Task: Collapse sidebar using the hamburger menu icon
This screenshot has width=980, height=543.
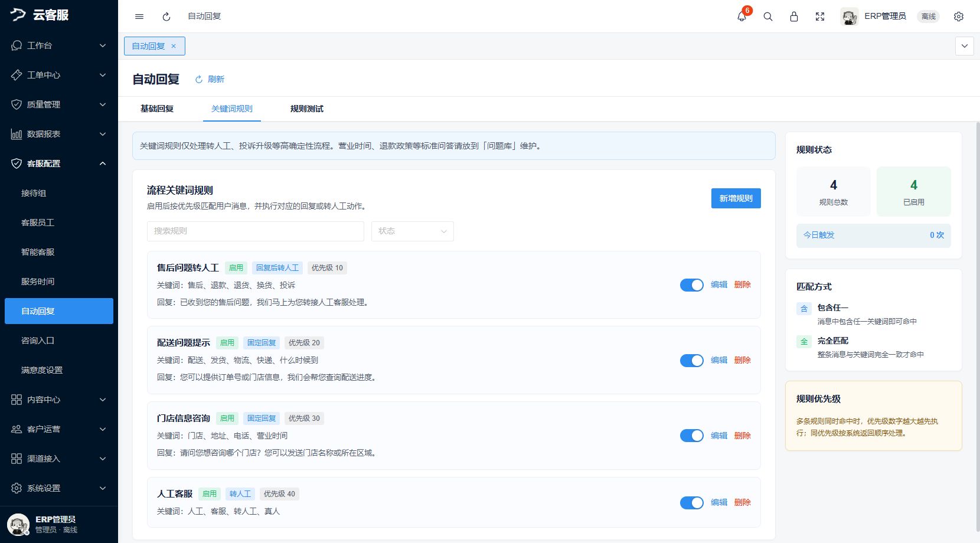Action: pos(139,17)
